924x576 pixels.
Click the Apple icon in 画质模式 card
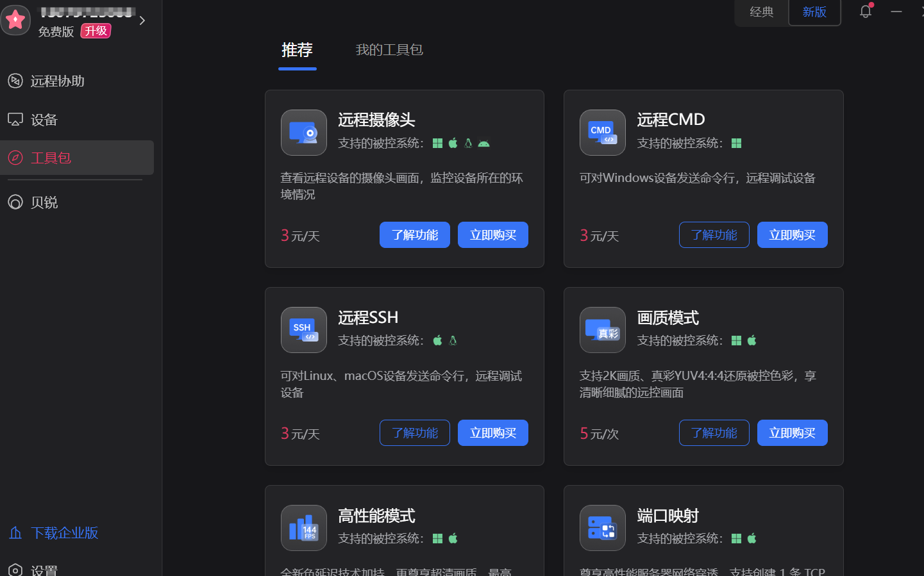(x=752, y=340)
